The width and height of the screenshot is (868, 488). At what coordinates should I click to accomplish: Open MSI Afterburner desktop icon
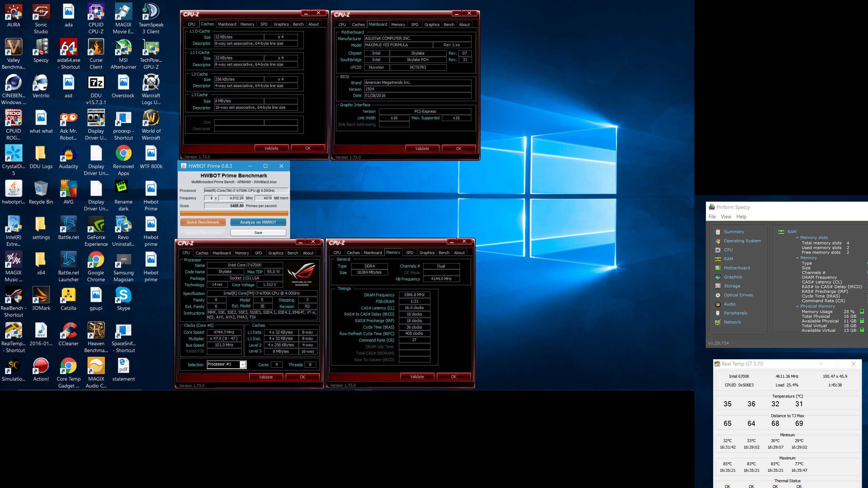(x=123, y=54)
